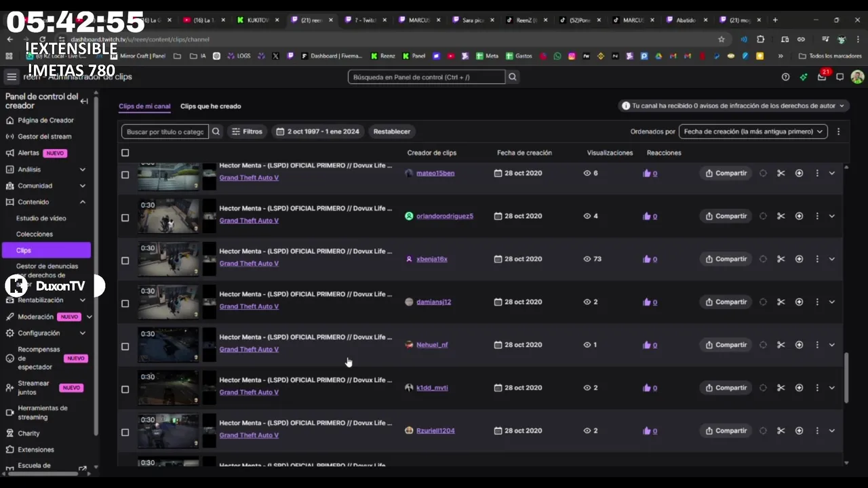Open Charity in sidebar
The width and height of the screenshot is (868, 488).
pyautogui.click(x=28, y=433)
